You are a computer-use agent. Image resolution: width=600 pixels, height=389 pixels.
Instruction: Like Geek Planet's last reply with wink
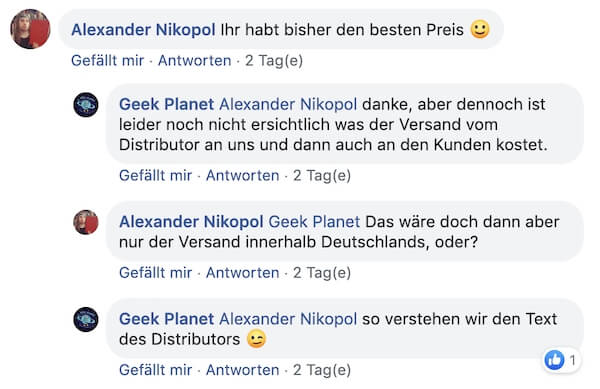point(155,370)
